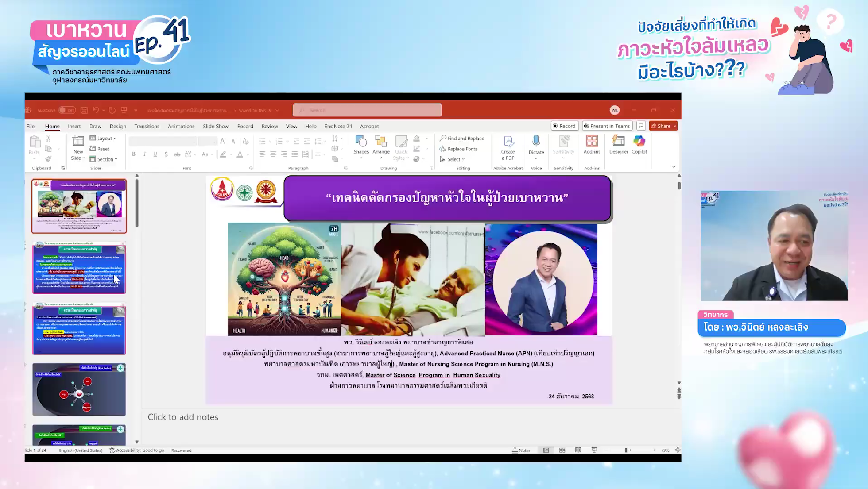
Task: Click the Present in Teams button
Action: [607, 126]
